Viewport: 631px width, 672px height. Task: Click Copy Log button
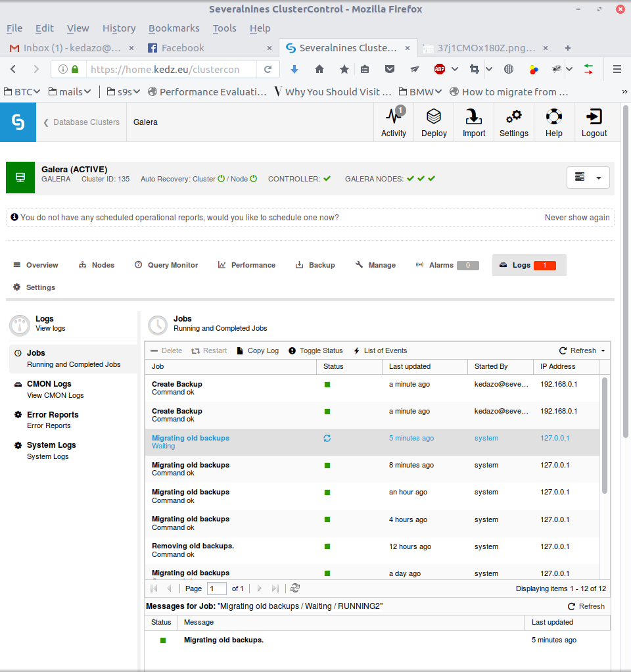(x=258, y=350)
